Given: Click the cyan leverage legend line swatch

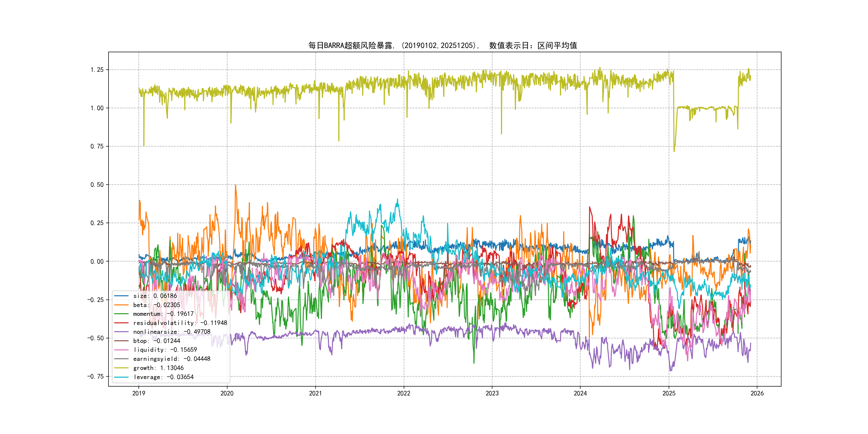Looking at the screenshot, I should pos(121,377).
